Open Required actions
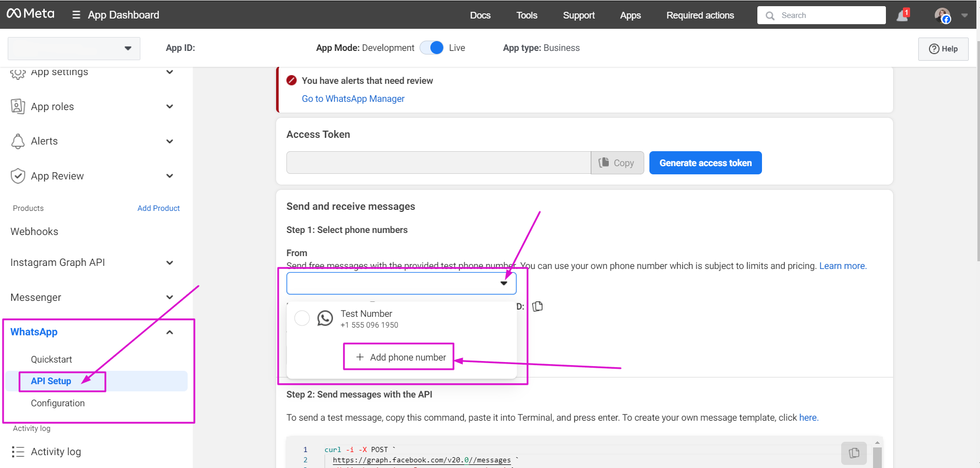 [x=700, y=15]
